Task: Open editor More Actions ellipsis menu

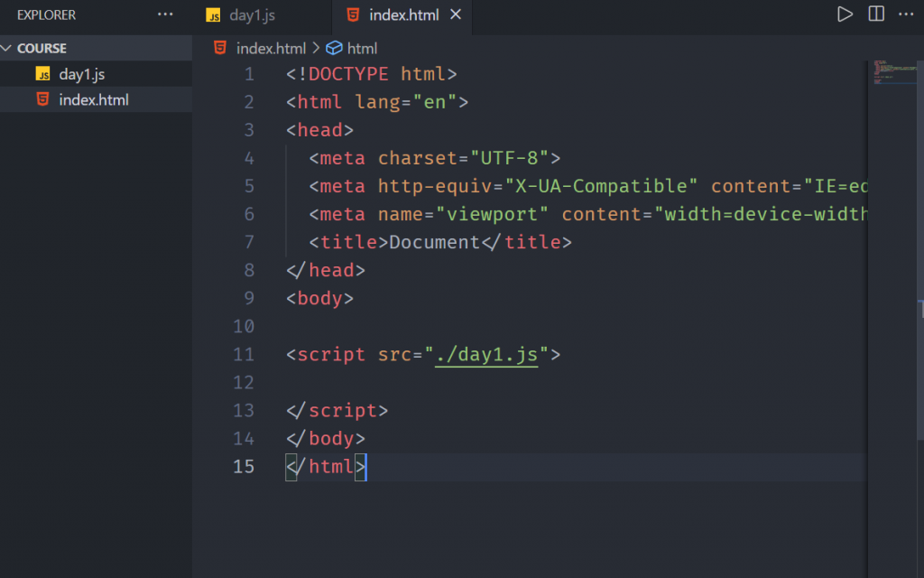Action: click(x=906, y=14)
